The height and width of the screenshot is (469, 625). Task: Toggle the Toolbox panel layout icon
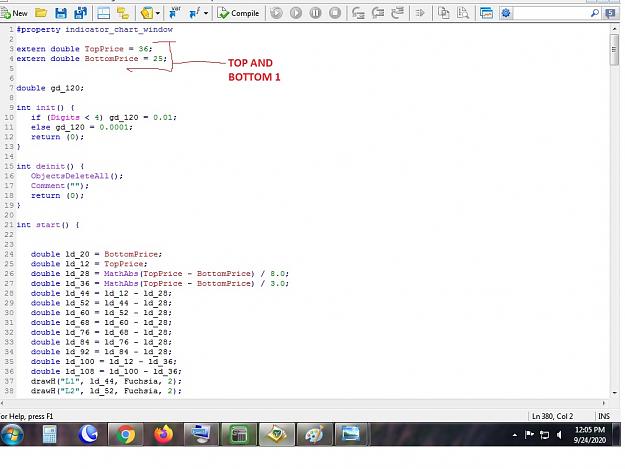pos(123,13)
